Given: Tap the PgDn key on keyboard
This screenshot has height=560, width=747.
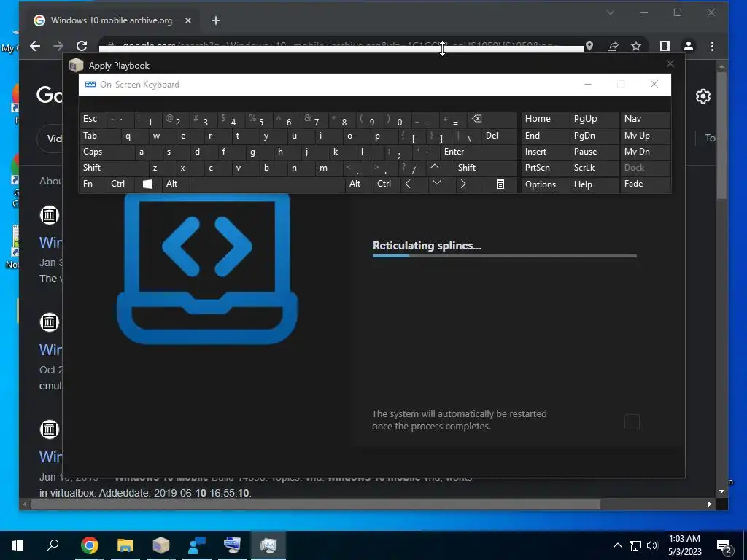Looking at the screenshot, I should pyautogui.click(x=594, y=136).
